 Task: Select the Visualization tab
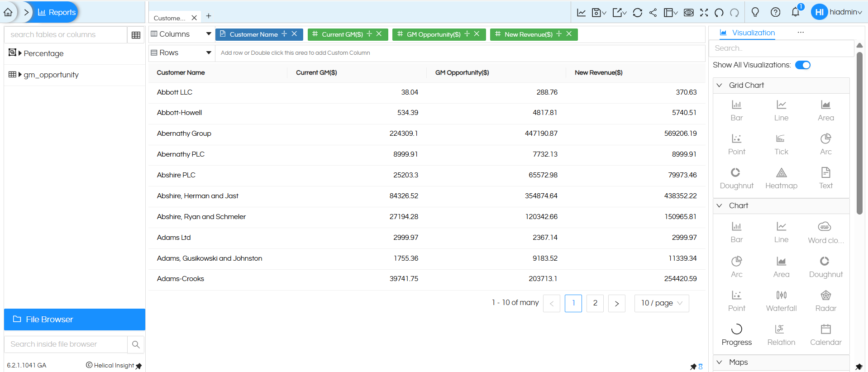pos(748,33)
